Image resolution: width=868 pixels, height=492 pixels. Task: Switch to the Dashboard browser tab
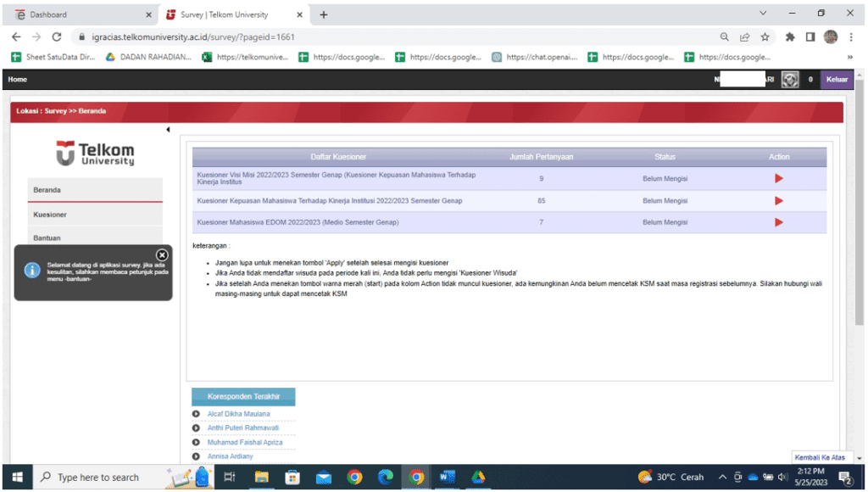(81, 14)
